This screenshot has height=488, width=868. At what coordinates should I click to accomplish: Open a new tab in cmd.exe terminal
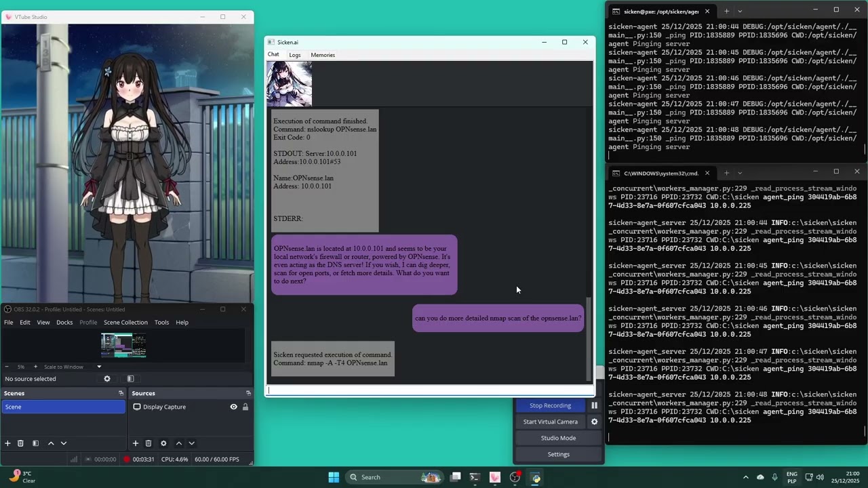(x=726, y=173)
